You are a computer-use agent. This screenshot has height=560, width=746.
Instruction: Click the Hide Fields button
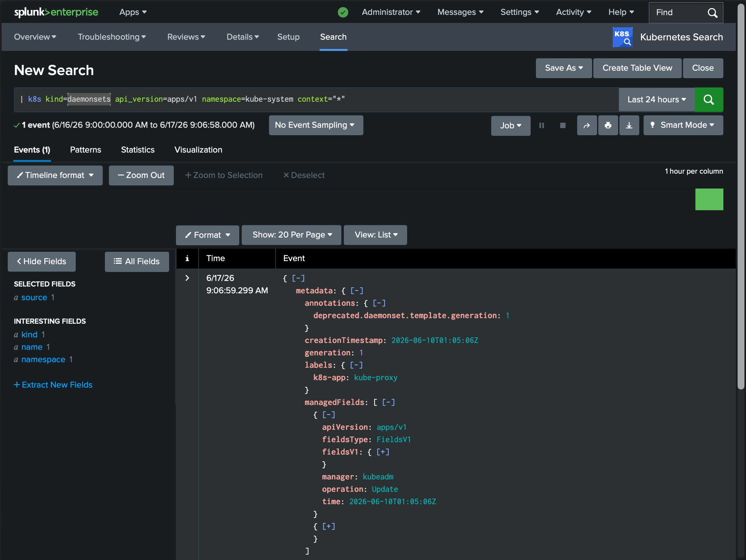pos(42,261)
